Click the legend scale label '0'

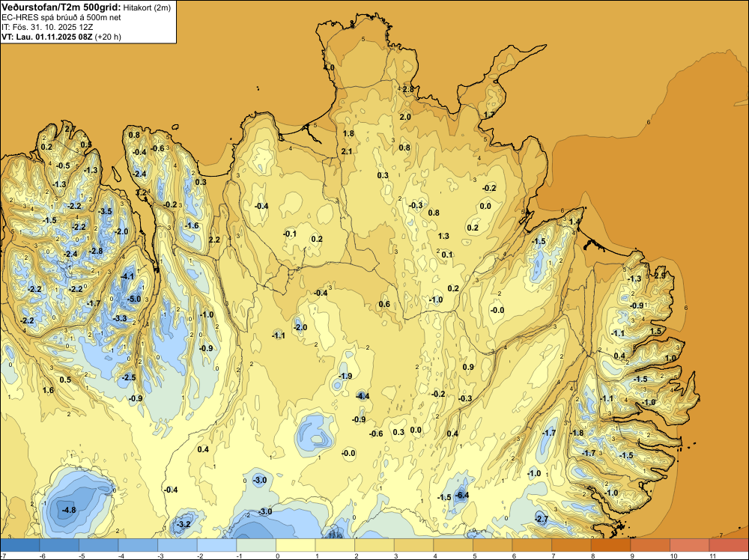tap(276, 556)
